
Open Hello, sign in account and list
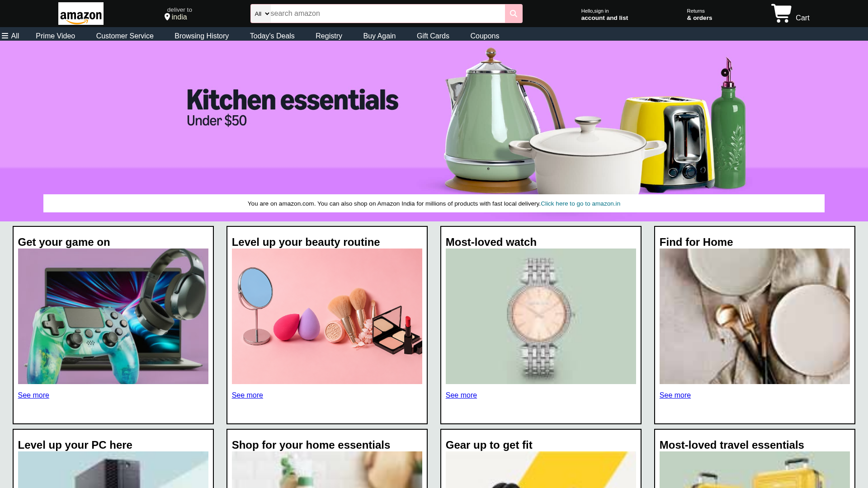click(x=604, y=14)
